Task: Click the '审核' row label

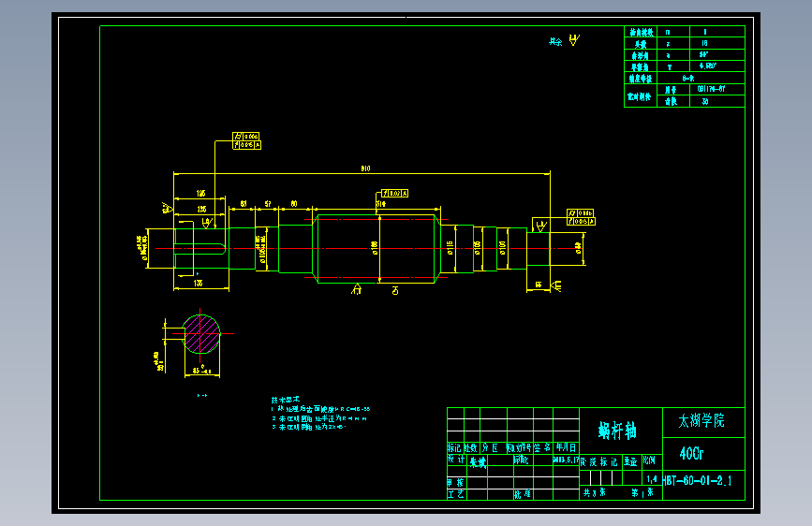Action: pyautogui.click(x=456, y=483)
